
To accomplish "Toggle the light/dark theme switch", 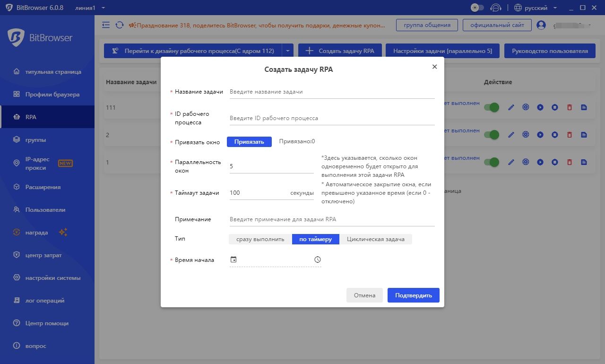I will point(477,8).
